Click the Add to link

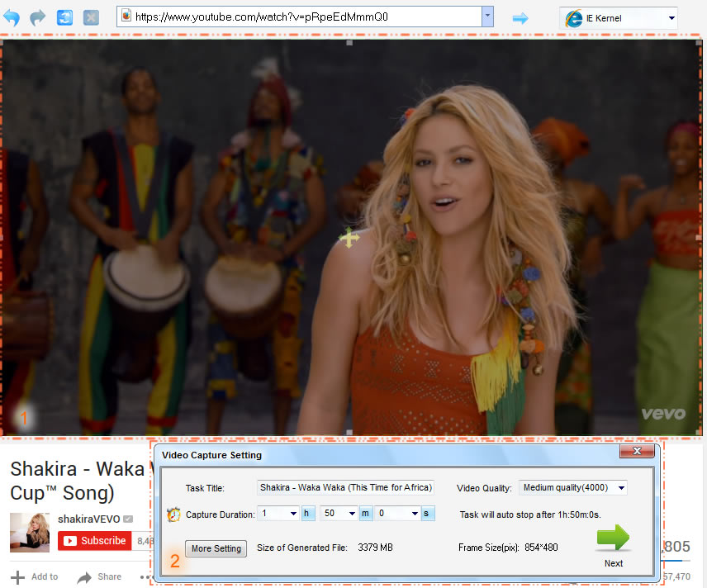coord(45,576)
